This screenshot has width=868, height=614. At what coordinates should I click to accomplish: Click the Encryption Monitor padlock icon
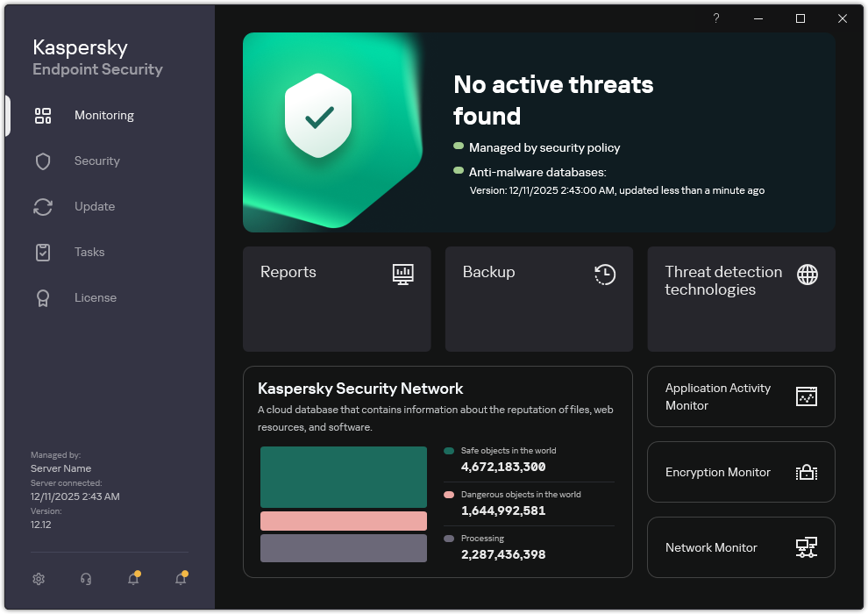(x=806, y=472)
